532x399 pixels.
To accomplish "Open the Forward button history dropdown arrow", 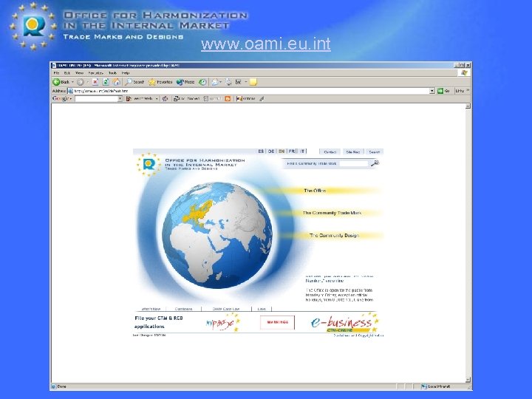I will (x=87, y=82).
